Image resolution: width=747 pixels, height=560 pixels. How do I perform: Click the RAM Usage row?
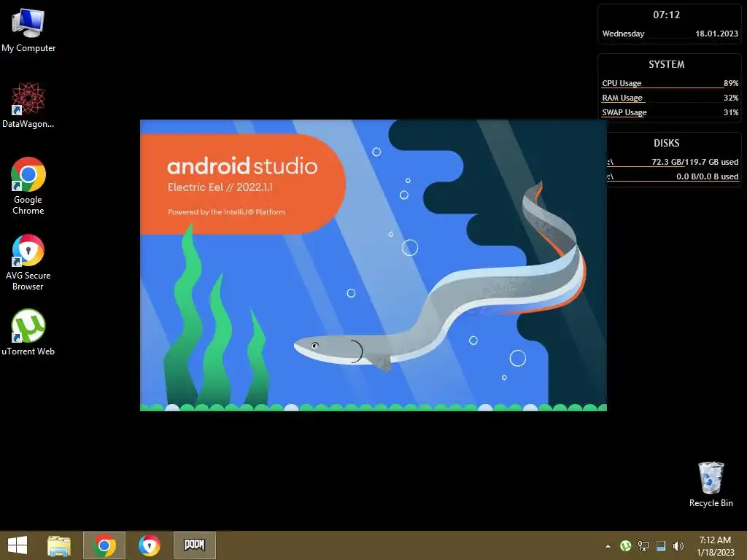[x=670, y=98]
